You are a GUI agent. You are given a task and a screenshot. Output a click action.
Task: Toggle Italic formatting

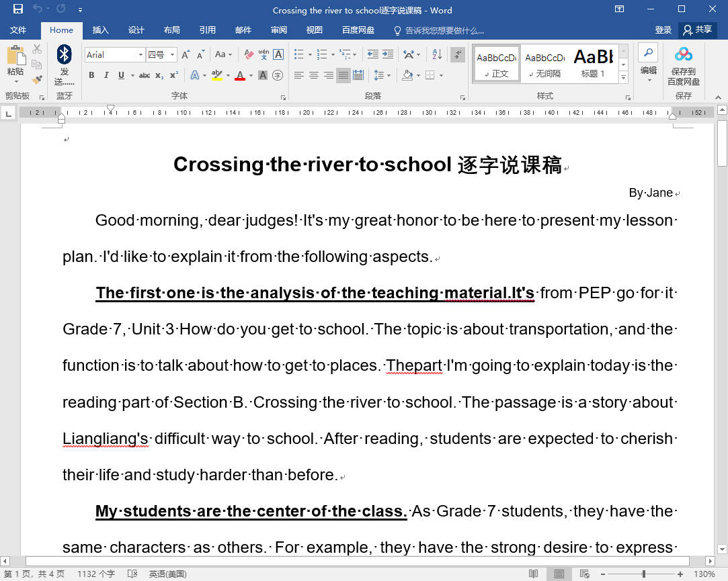(106, 75)
